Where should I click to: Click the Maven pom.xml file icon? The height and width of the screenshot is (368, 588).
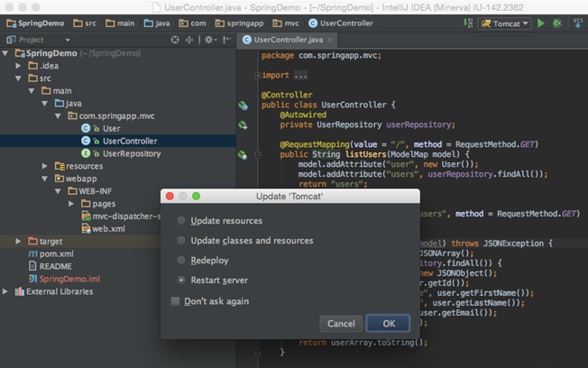(33, 254)
